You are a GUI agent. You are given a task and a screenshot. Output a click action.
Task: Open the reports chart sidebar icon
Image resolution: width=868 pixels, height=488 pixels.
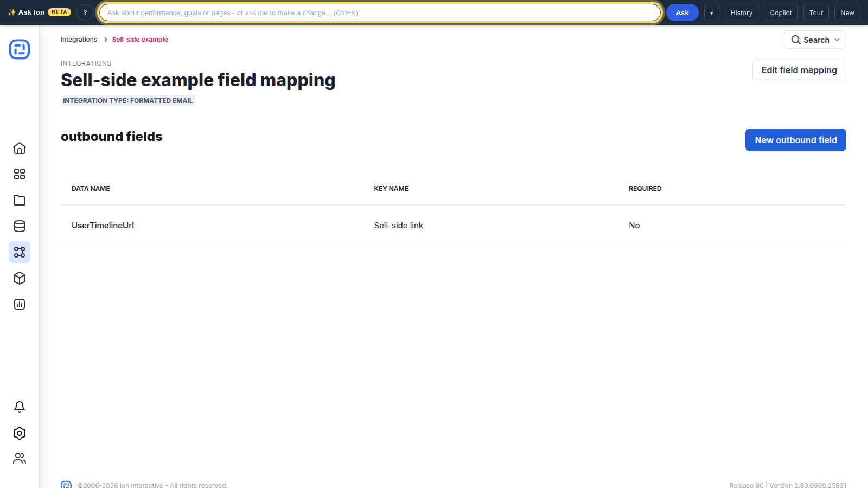(x=20, y=304)
